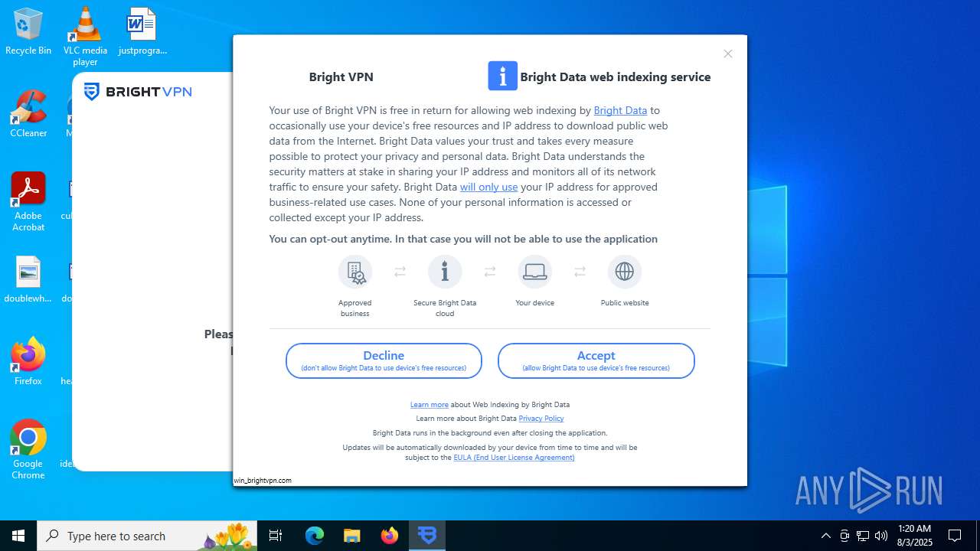980x551 pixels.
Task: Open the EULA link
Action: (514, 458)
